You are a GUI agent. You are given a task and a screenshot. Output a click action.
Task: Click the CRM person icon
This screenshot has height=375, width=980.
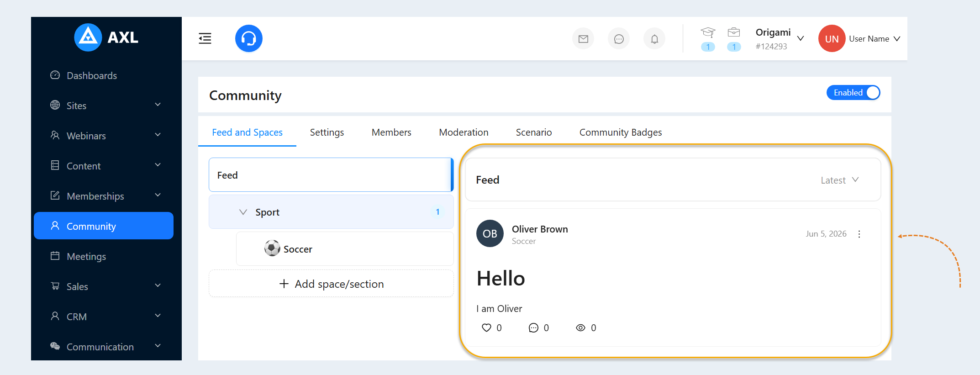coord(55,316)
